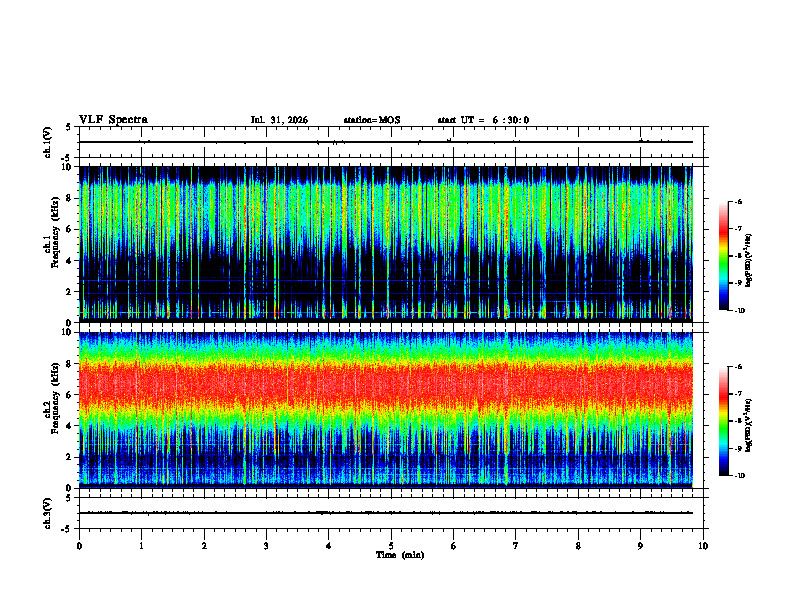Click time tick label "5" on x-axis

[x=391, y=546]
